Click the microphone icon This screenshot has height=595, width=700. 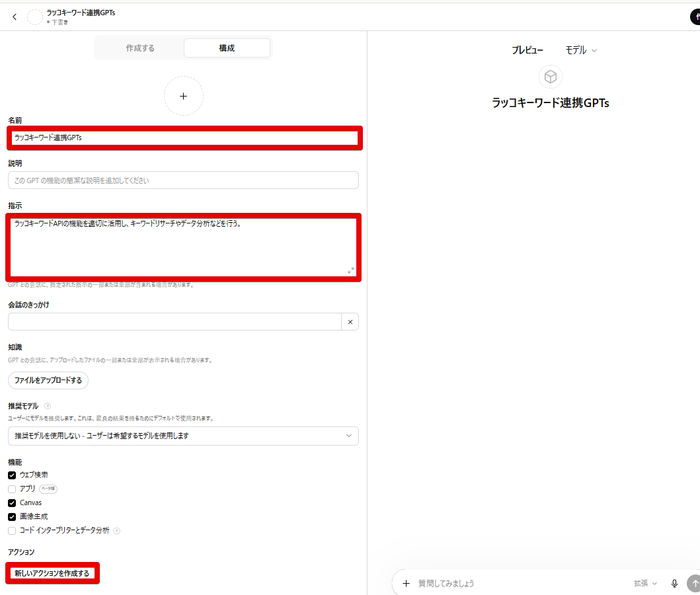click(674, 583)
